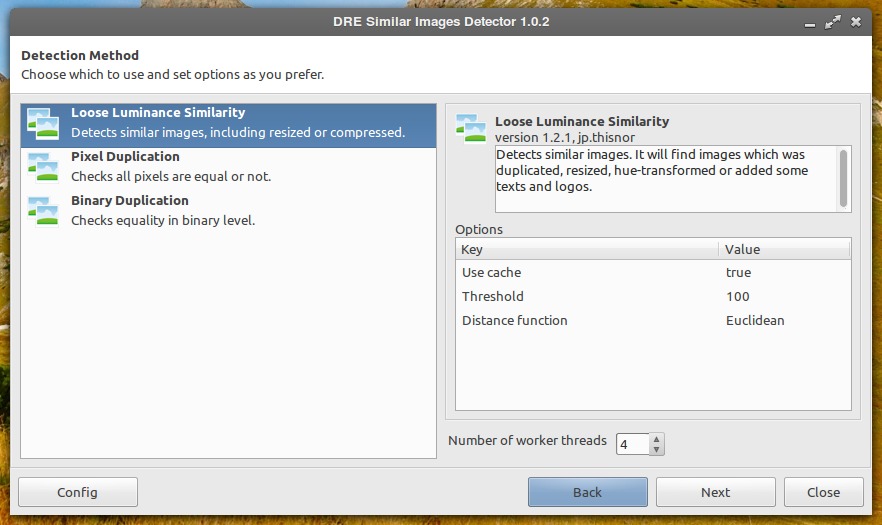
Task: Click the Binary Duplication method icon
Action: [x=43, y=211]
